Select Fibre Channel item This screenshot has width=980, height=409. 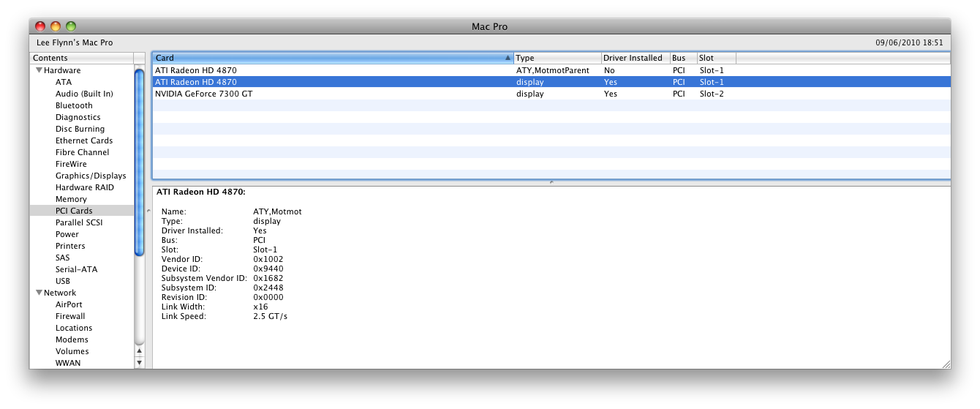point(82,152)
